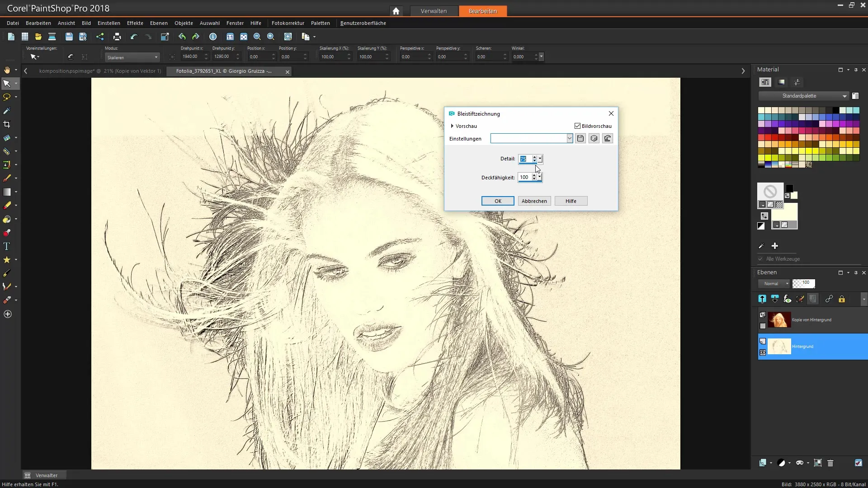Screen dimensions: 868x488
Task: Click the Share icon in toolbar
Action: point(100,37)
